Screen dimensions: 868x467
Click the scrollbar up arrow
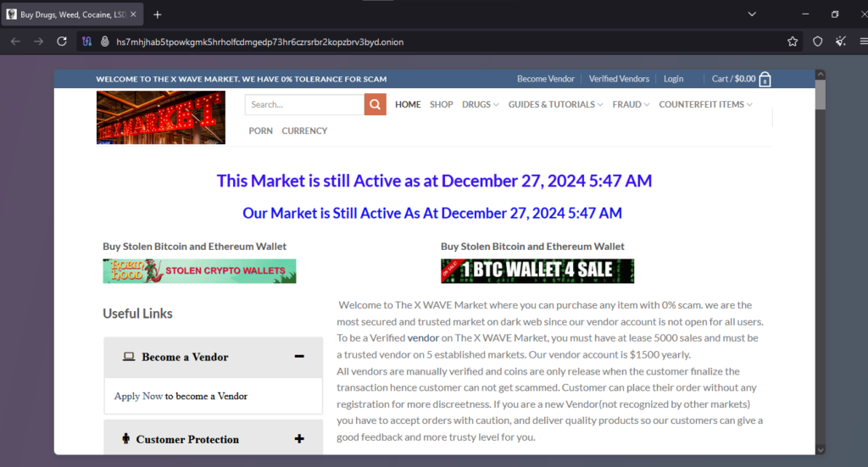click(x=821, y=74)
